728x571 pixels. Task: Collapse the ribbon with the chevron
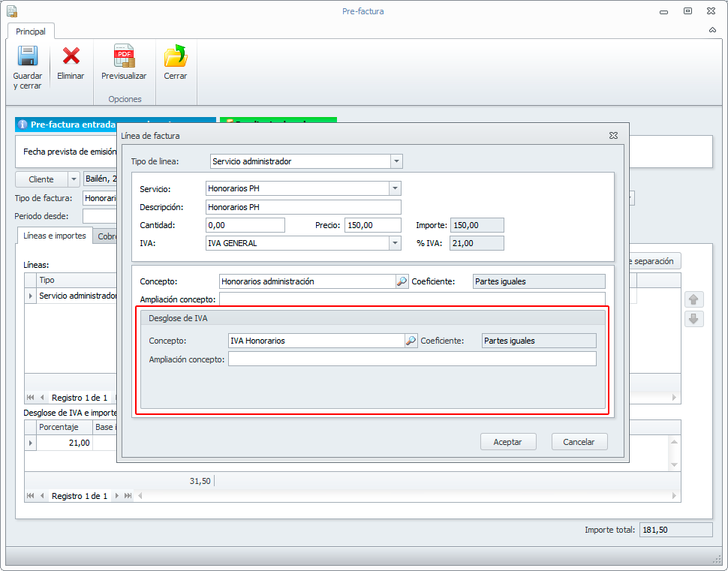(x=712, y=31)
